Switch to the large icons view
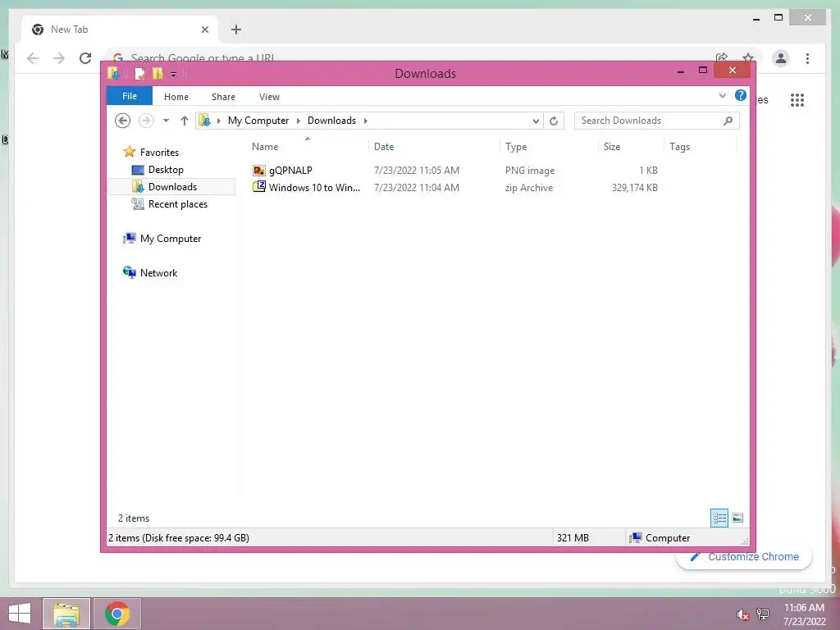Viewport: 840px width, 630px height. pyautogui.click(x=737, y=518)
